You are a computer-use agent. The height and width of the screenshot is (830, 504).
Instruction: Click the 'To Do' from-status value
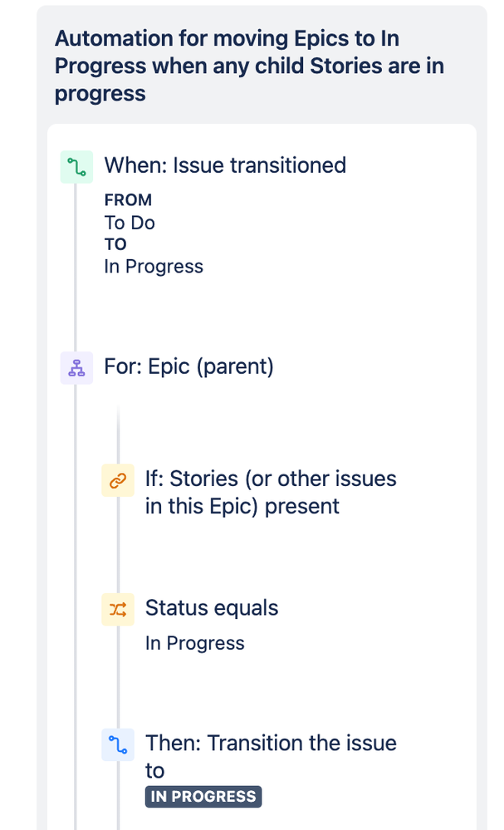coord(130,223)
